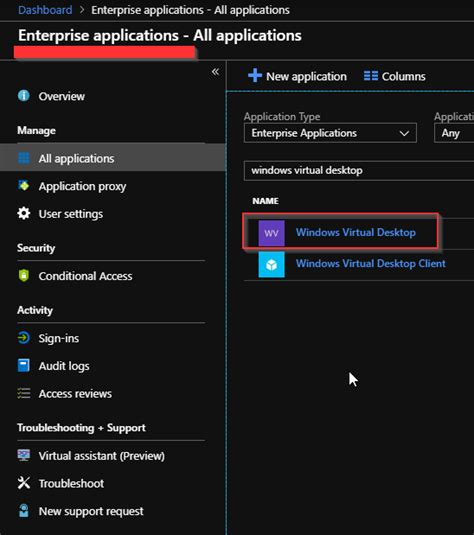Click the windows virtual desktop search field
Image resolution: width=474 pixels, height=535 pixels.
359,170
